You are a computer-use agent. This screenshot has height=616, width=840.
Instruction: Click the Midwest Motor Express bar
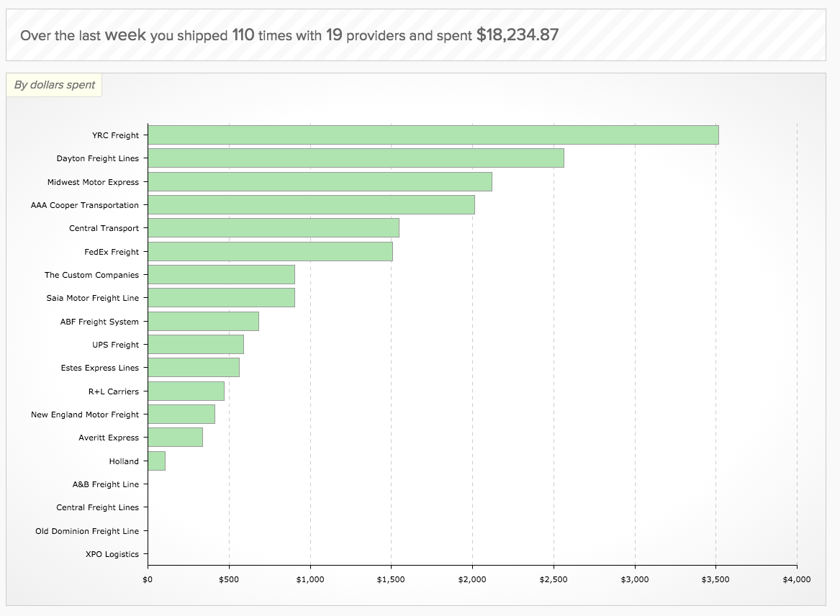[320, 181]
